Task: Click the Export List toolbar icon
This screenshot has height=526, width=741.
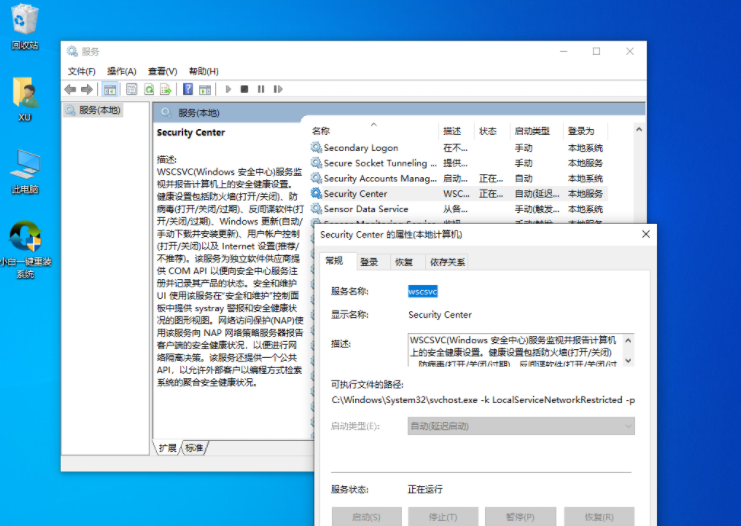Action: (x=165, y=89)
